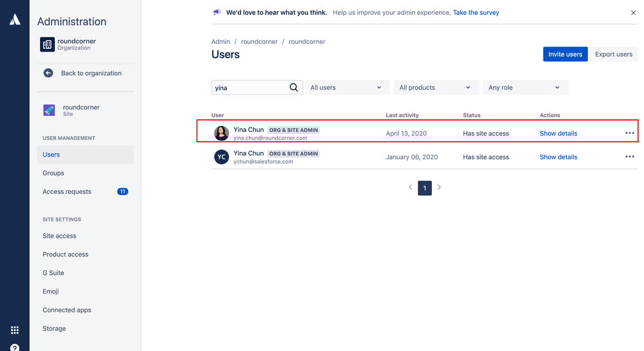Expand the All users dropdown
This screenshot has height=351, width=644.
coord(347,88)
